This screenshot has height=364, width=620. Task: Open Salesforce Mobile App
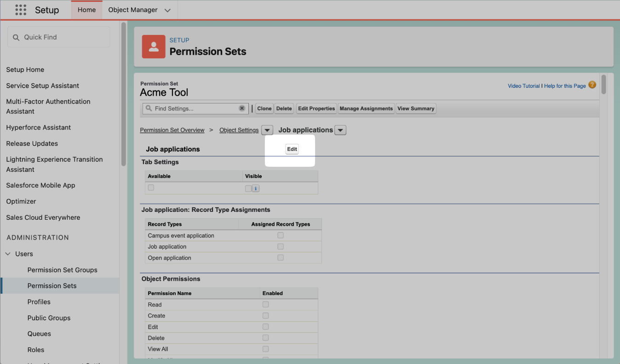pyautogui.click(x=40, y=185)
